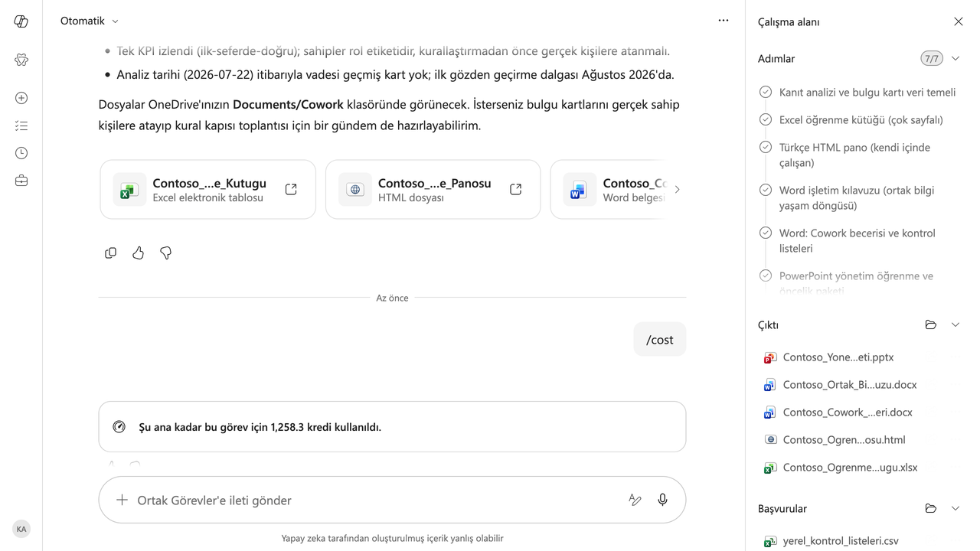Screen dimensions: 980x551
Task: Collapse the Çıktı section chevron
Action: tap(955, 324)
